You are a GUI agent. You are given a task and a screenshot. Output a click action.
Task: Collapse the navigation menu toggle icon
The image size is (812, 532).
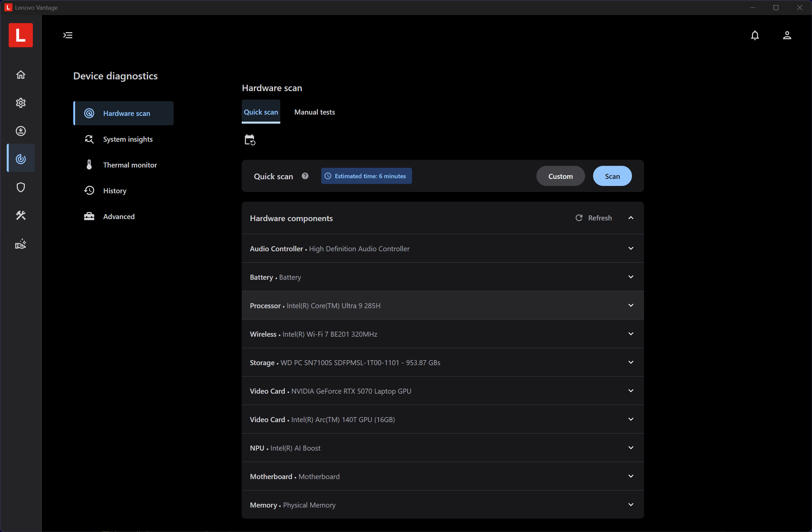click(68, 35)
